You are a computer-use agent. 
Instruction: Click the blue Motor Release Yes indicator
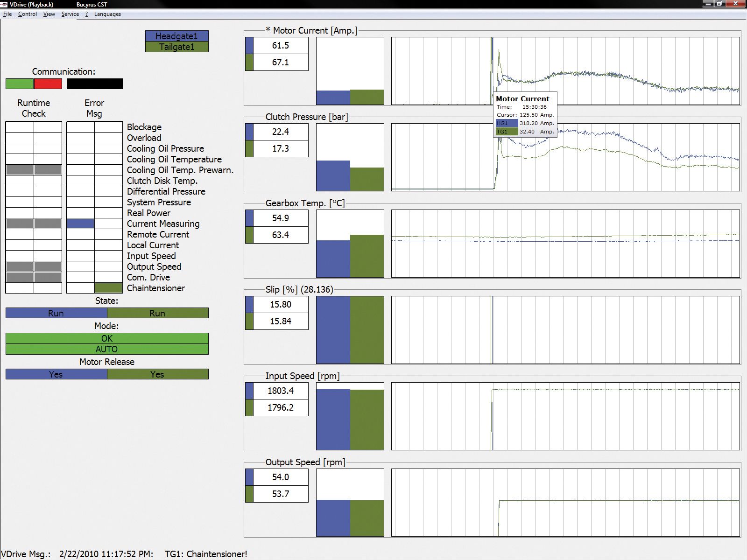pos(56,374)
